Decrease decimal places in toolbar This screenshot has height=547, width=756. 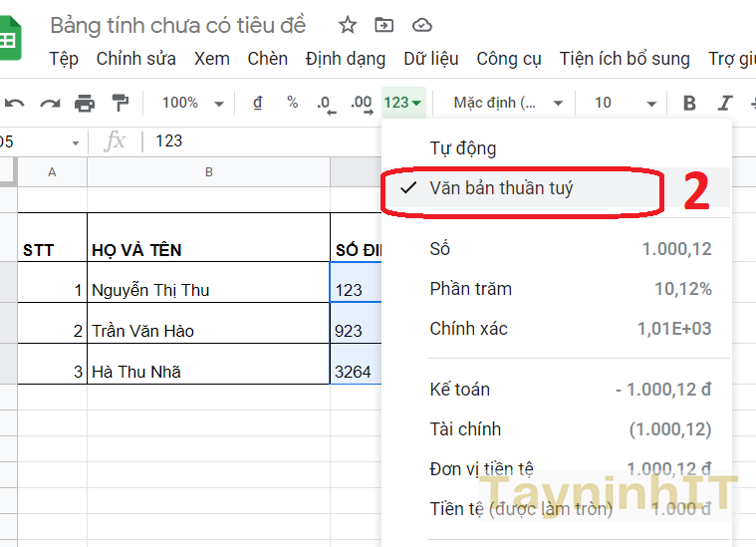[x=324, y=103]
